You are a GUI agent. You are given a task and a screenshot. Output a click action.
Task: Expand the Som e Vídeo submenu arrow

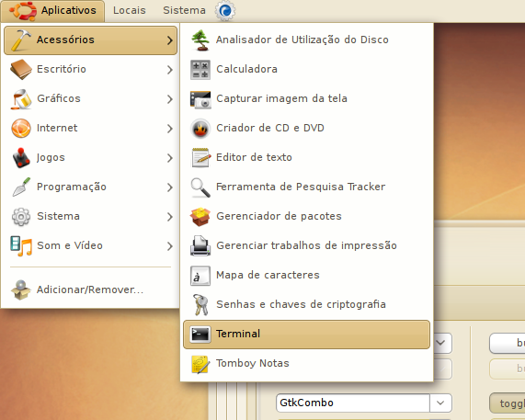tap(170, 246)
